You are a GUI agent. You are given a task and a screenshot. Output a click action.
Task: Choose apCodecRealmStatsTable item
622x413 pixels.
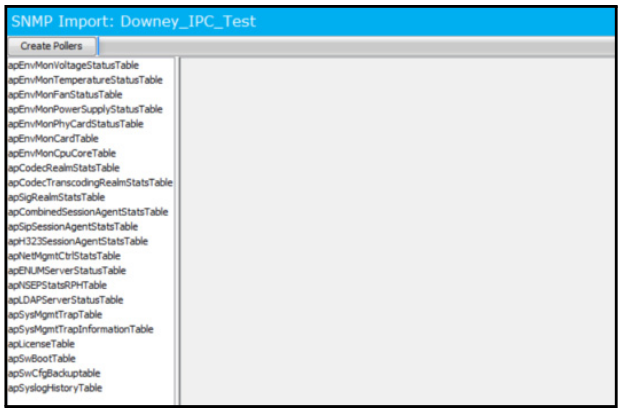click(x=64, y=168)
